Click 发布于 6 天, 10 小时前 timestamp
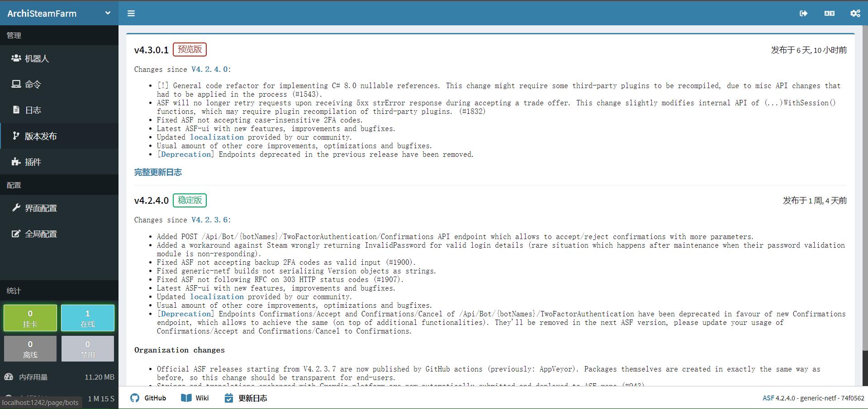Viewport: 868px width, 409px height. click(809, 50)
